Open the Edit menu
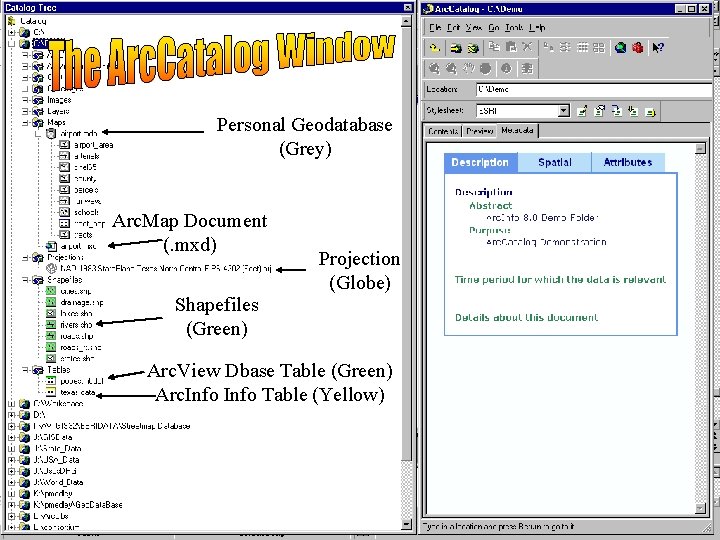Viewport: 720px width, 540px height. click(x=454, y=28)
